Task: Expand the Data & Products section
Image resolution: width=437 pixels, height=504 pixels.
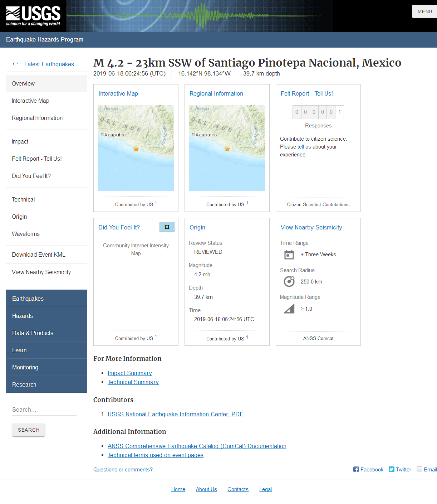Action: [x=46, y=333]
